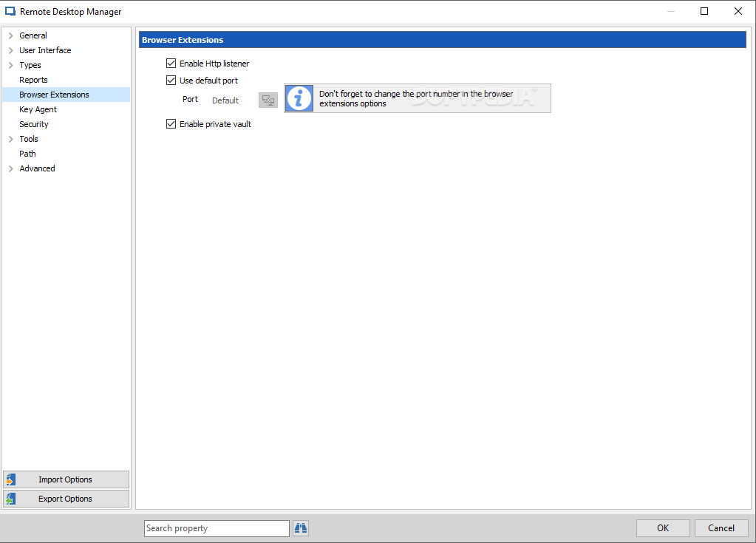Disable the Enable private vault checkbox
756x543 pixels.
171,124
